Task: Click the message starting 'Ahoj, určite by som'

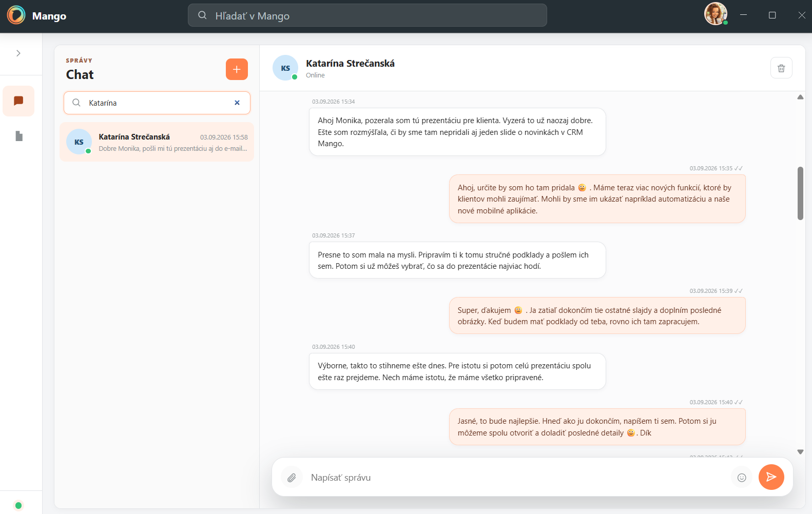Action: tap(597, 199)
